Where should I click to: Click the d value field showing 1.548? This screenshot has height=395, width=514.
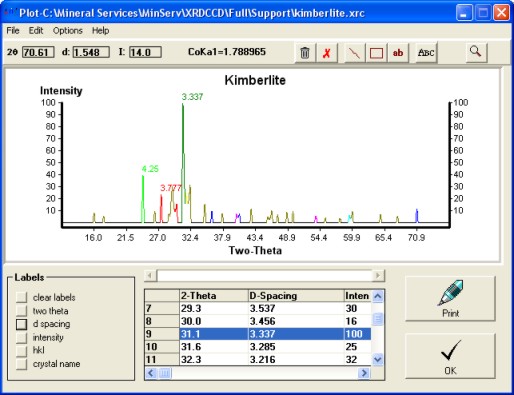[x=91, y=52]
